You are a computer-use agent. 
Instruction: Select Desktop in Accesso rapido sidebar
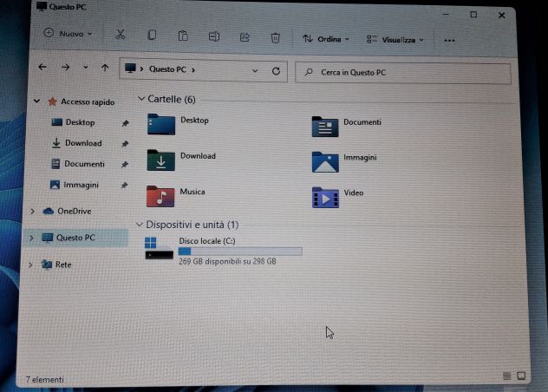pos(80,122)
